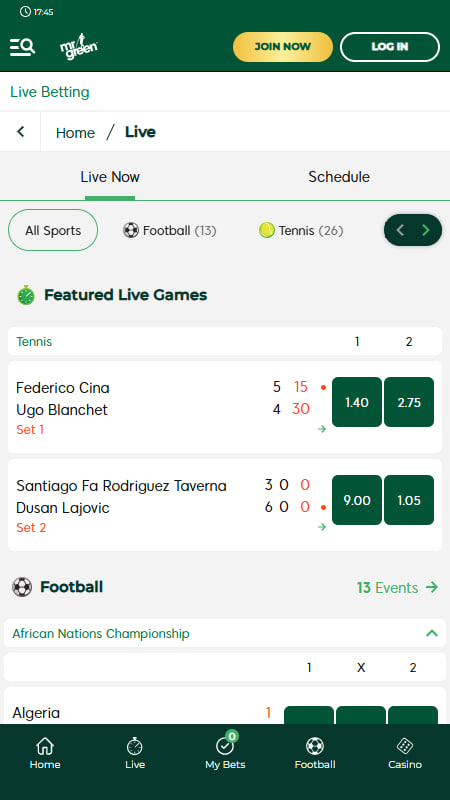The width and height of the screenshot is (450, 800).
Task: Filter by Football (13)
Action: coord(169,231)
